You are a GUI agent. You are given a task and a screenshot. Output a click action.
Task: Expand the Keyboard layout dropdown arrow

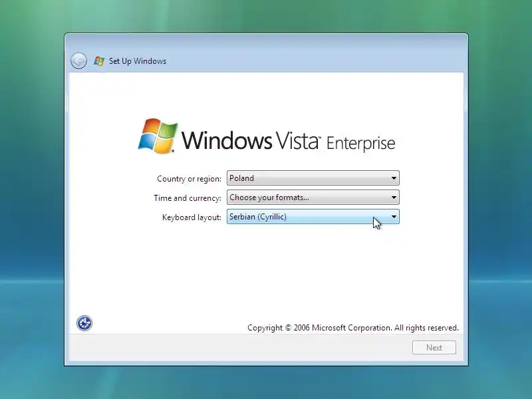(394, 217)
